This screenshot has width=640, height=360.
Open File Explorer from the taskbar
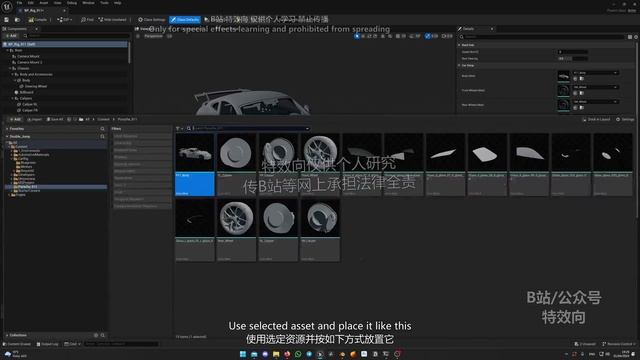(276, 354)
